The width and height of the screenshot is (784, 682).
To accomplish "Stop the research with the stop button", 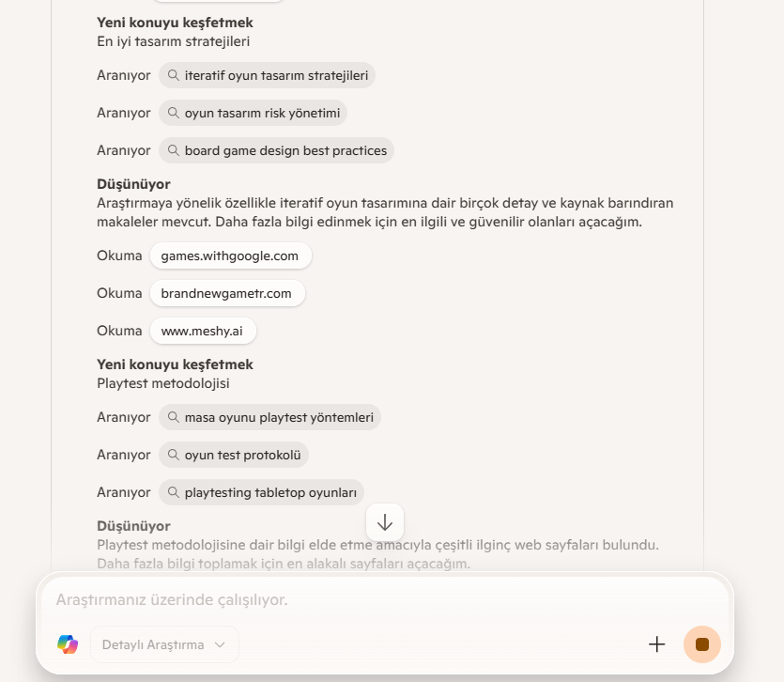I will [x=702, y=644].
